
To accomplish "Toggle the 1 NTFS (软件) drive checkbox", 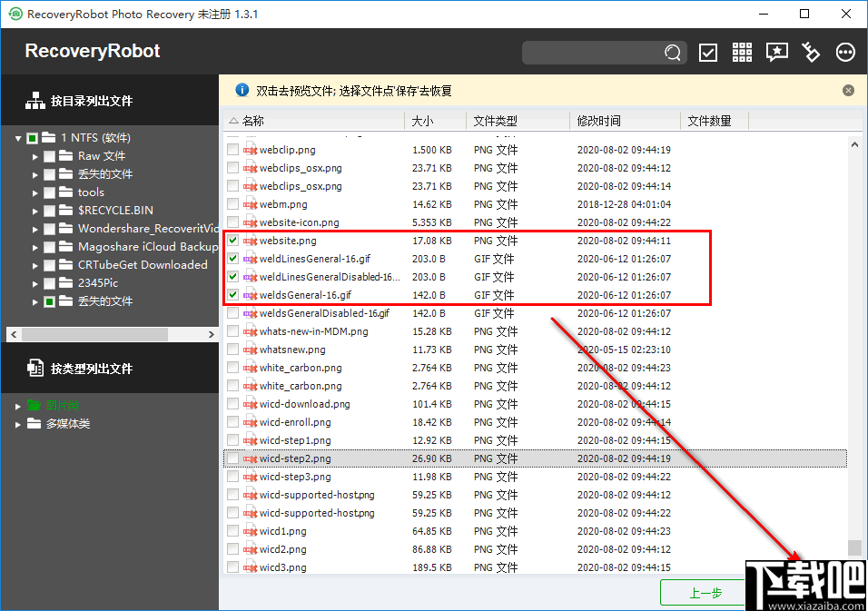I will tap(32, 138).
